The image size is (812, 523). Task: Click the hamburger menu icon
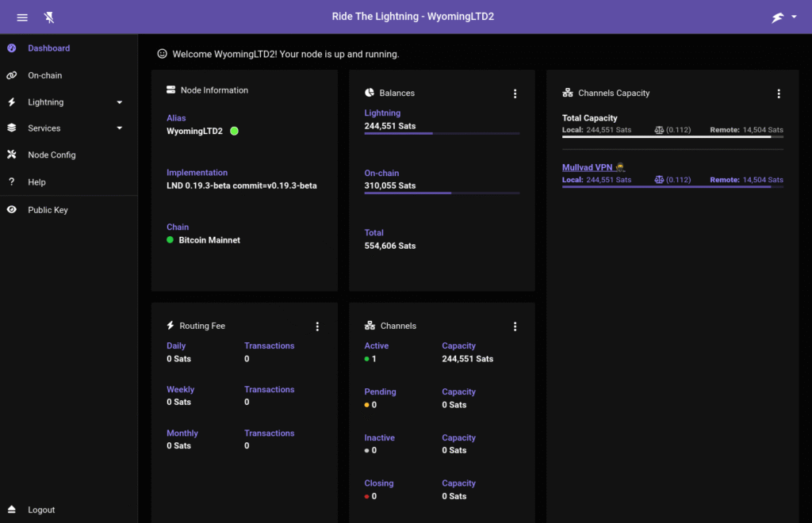[x=22, y=17]
